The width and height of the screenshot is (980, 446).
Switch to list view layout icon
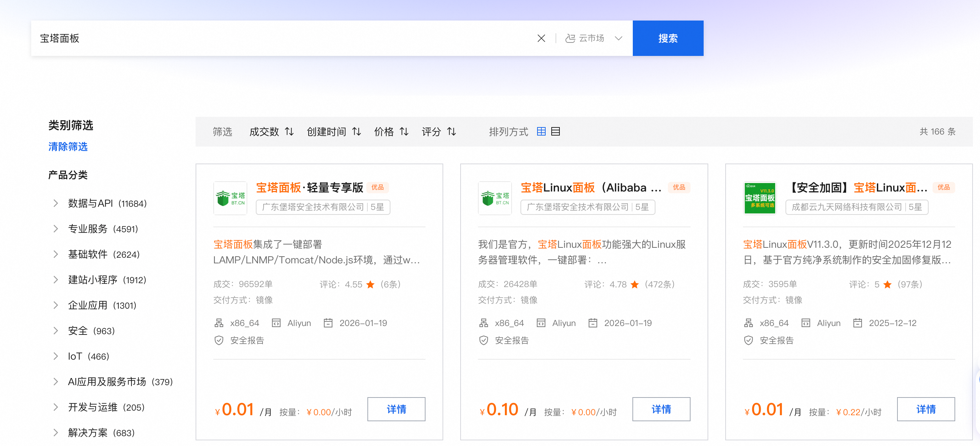556,132
